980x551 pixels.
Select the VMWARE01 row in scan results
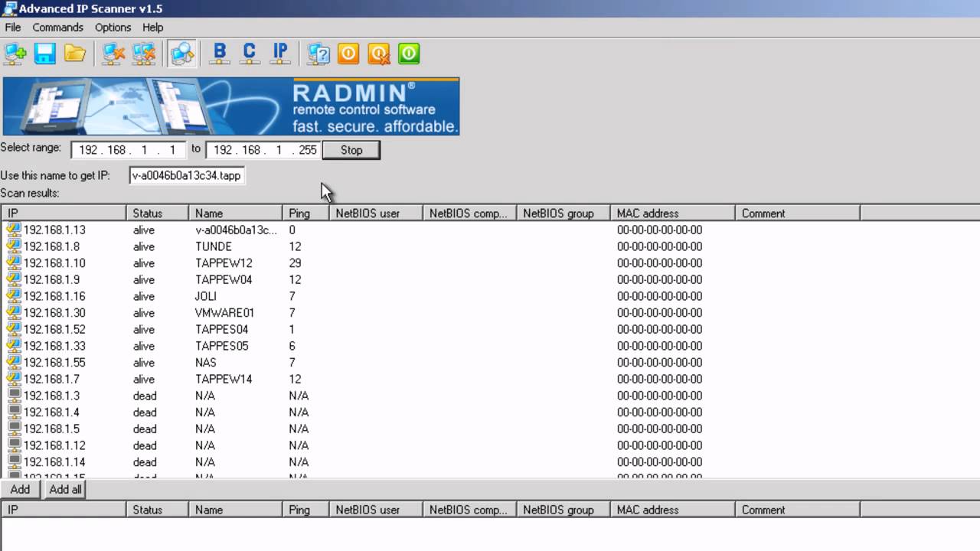click(224, 313)
